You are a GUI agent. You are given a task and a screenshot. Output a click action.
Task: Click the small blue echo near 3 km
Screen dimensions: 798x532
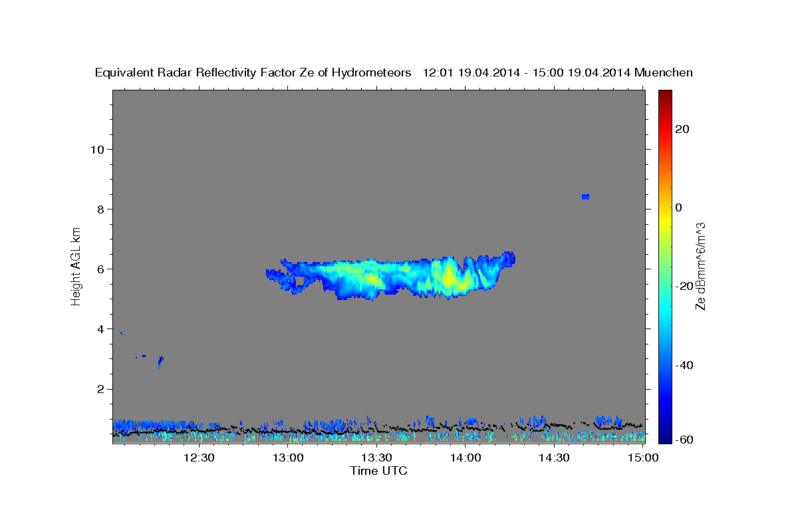[x=160, y=362]
